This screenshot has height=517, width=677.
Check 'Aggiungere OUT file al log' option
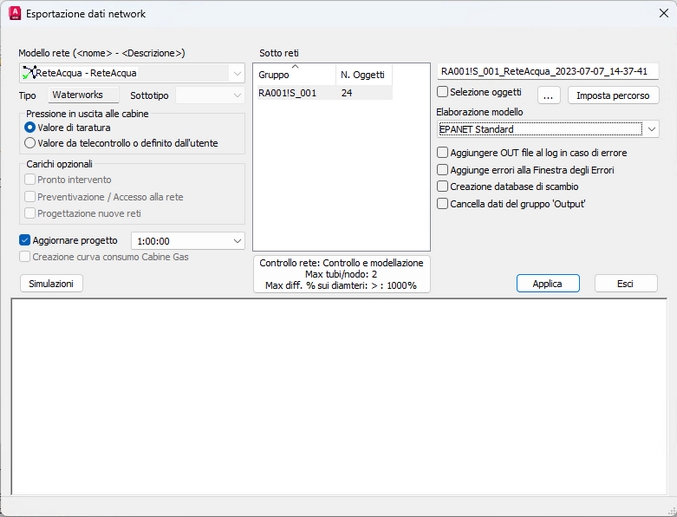(443, 152)
